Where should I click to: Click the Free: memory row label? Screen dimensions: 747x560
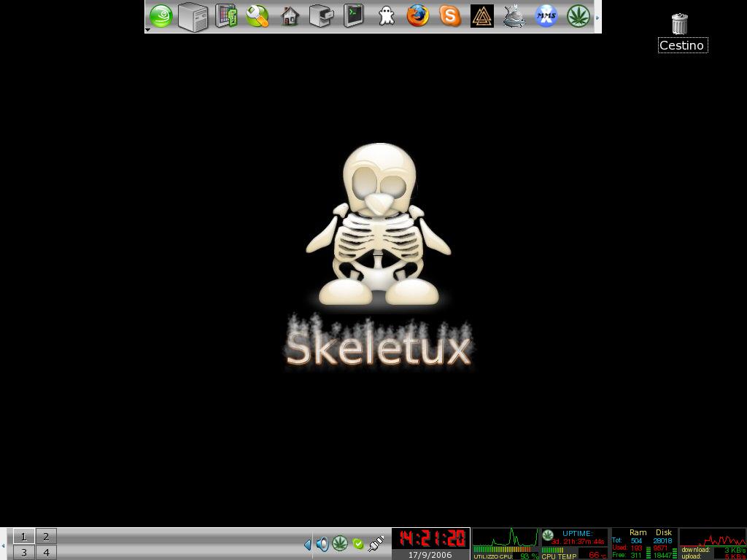coord(619,555)
